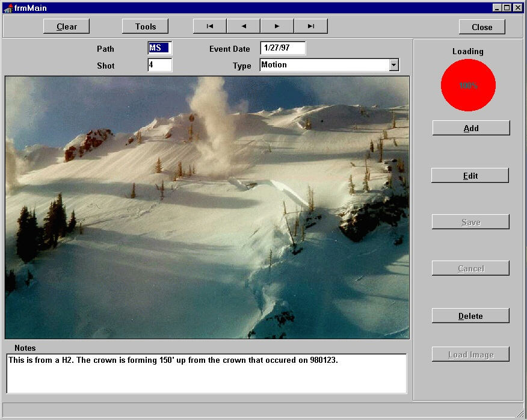The width and height of the screenshot is (527, 420).
Task: Select the Motion type combo box
Action: click(324, 65)
